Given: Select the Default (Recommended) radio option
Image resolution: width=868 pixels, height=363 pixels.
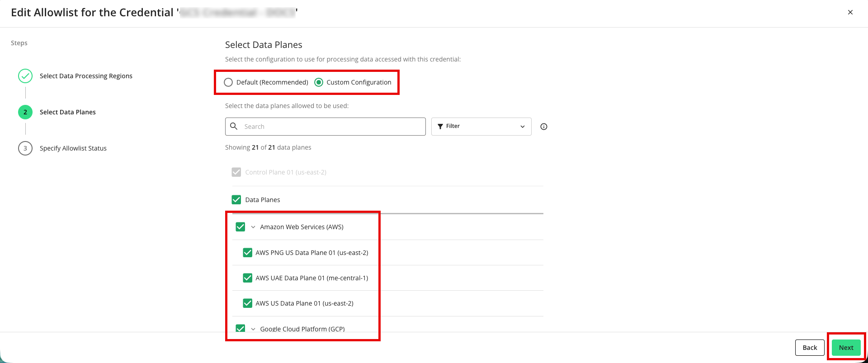Looking at the screenshot, I should coord(228,82).
